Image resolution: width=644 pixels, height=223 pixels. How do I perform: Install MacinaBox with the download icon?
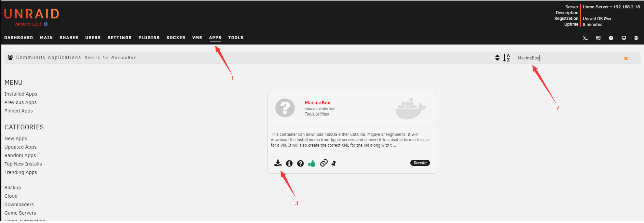[278, 163]
